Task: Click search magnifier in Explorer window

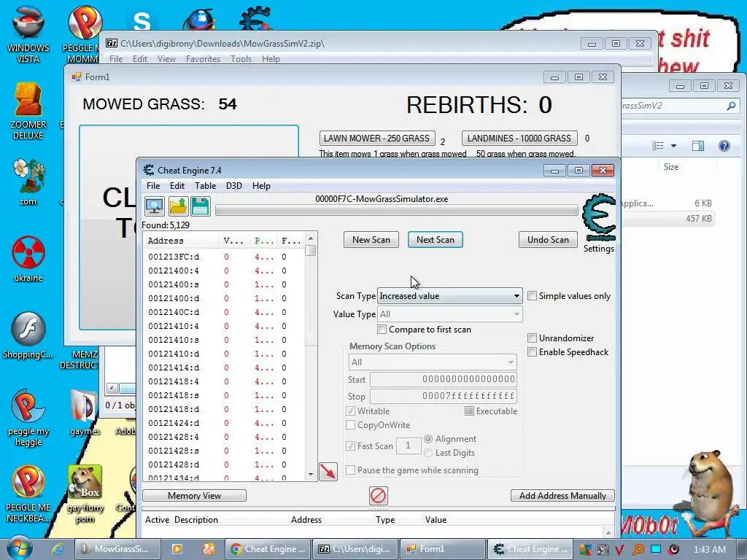Action: click(x=731, y=106)
